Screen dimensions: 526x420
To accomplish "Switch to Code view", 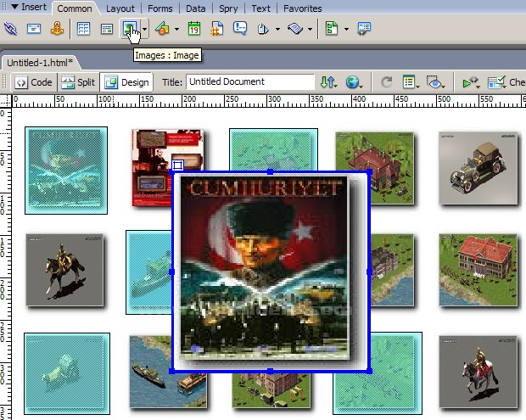I will coord(34,82).
